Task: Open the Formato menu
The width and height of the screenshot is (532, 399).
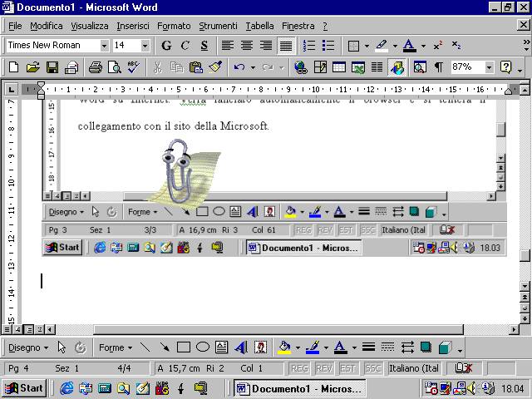Action: [x=174, y=26]
